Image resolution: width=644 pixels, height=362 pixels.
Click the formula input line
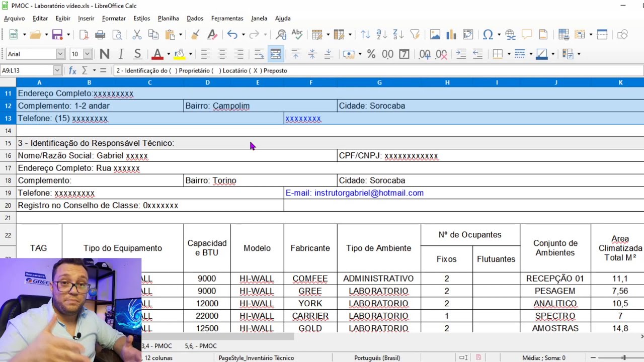(378, 70)
